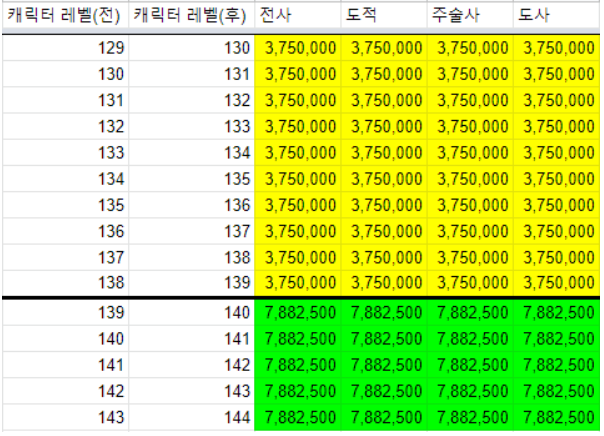Select the 도사 cell in the row starting with 143

tap(557, 417)
